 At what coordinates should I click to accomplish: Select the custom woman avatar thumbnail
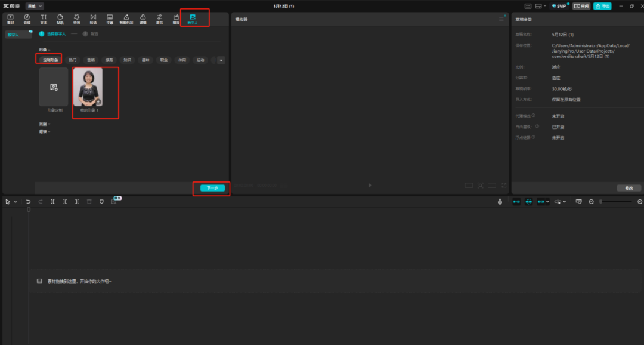[x=88, y=87]
